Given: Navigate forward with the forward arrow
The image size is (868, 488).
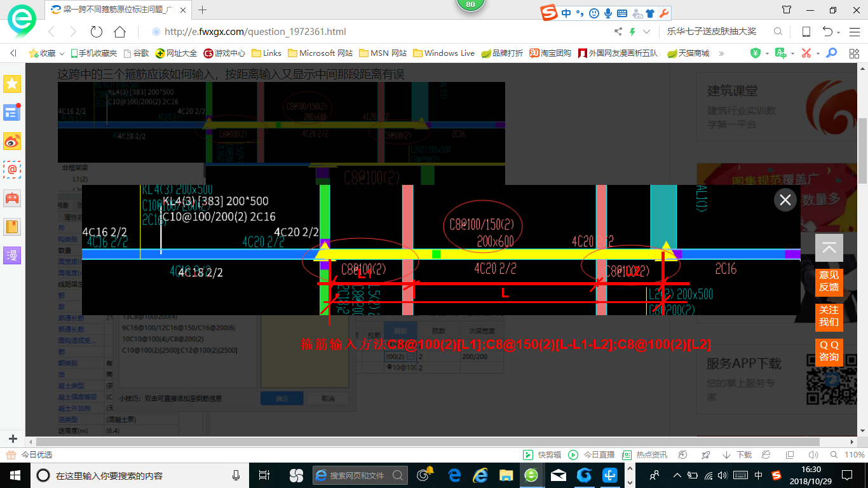Looking at the screenshot, I should tap(73, 32).
